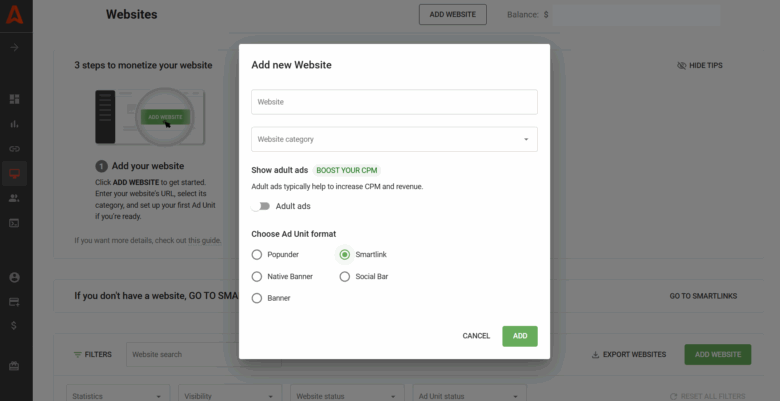The width and height of the screenshot is (780, 401).
Task: Expand the Statistics filter dropdown
Action: tap(117, 396)
